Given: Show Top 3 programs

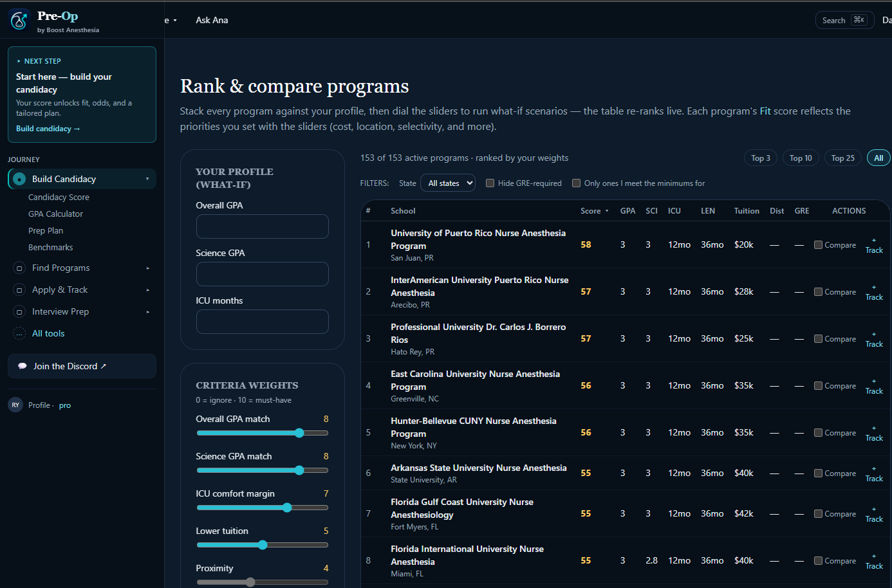Looking at the screenshot, I should [x=761, y=158].
